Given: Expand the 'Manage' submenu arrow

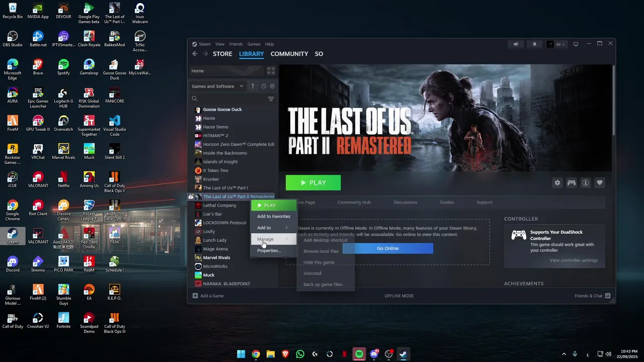Looking at the screenshot, I should pyautogui.click(x=287, y=239).
